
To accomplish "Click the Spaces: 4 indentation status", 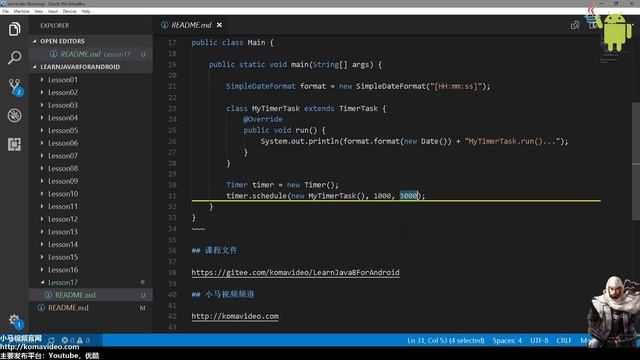I will pyautogui.click(x=507, y=340).
